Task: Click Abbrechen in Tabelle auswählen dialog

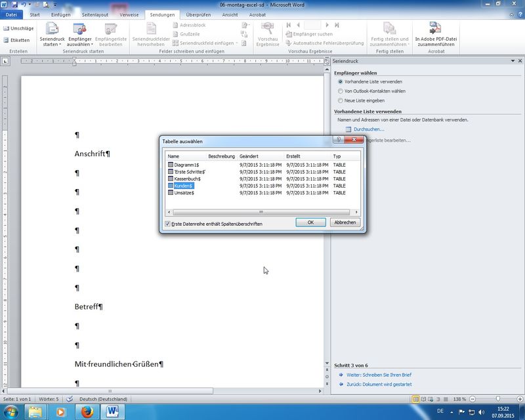Action: 345,222
